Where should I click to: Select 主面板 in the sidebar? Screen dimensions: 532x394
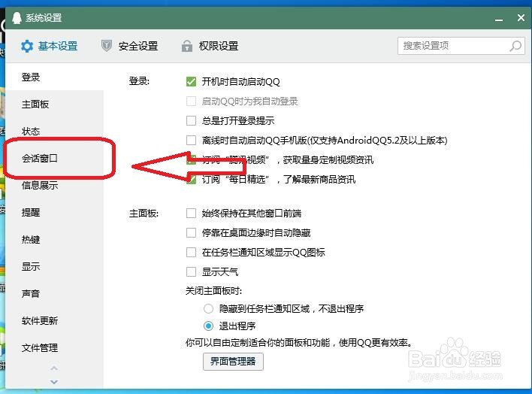(54, 105)
